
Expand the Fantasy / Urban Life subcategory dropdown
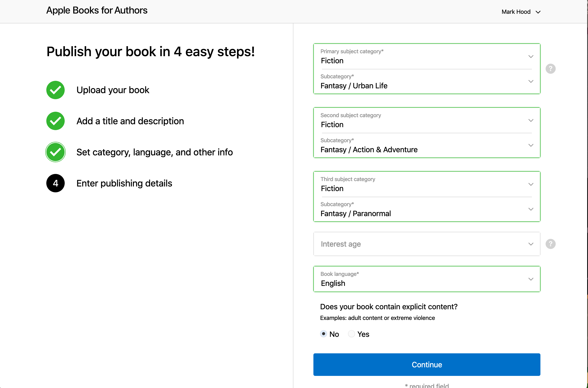pyautogui.click(x=426, y=82)
